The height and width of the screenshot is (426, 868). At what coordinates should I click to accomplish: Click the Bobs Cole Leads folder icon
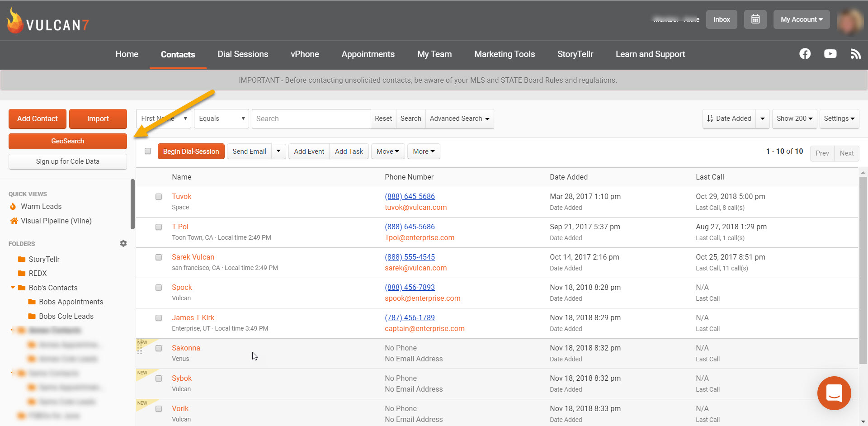pos(32,316)
